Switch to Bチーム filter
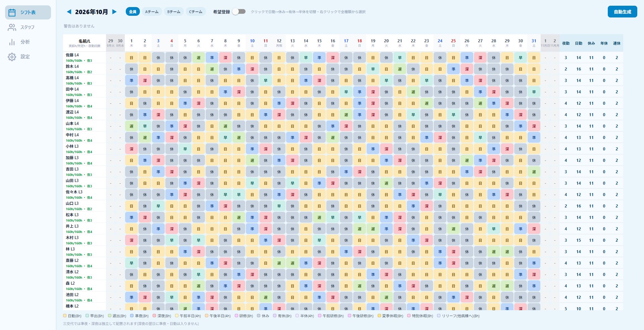Viewport: 644px width, 330px height. click(x=174, y=12)
